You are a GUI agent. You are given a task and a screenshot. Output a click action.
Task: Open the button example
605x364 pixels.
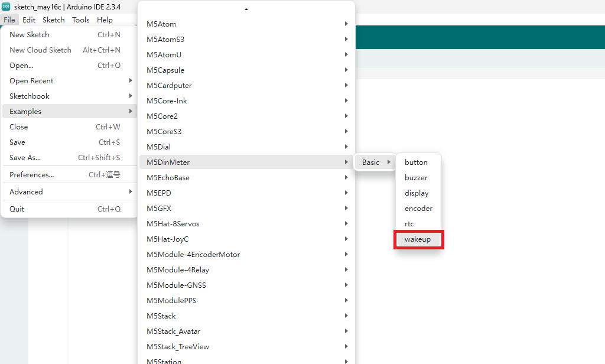418,162
